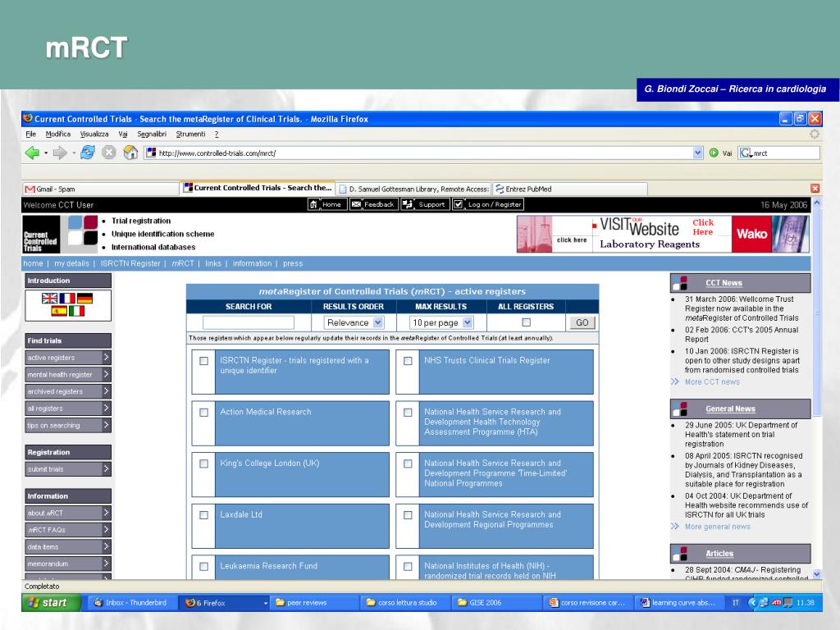Image resolution: width=840 pixels, height=630 pixels.
Task: Select the Spanish flag language icon
Action: click(x=59, y=311)
